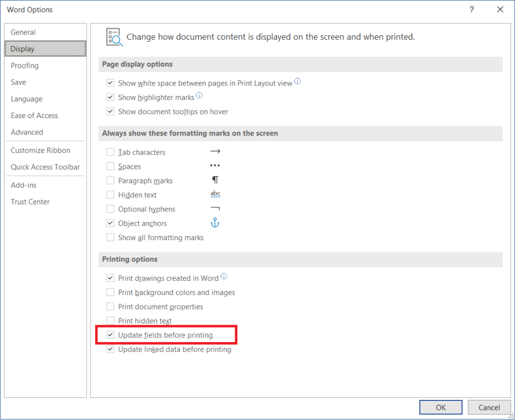Click Cancel to discard changes
This screenshot has width=515, height=420.
[x=489, y=407]
